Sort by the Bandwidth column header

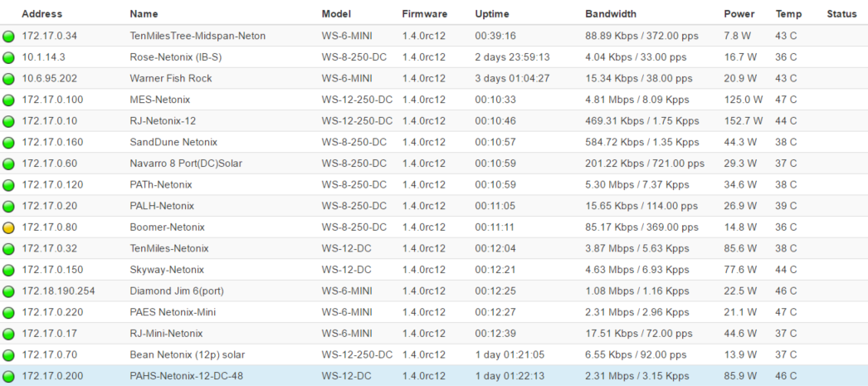612,14
